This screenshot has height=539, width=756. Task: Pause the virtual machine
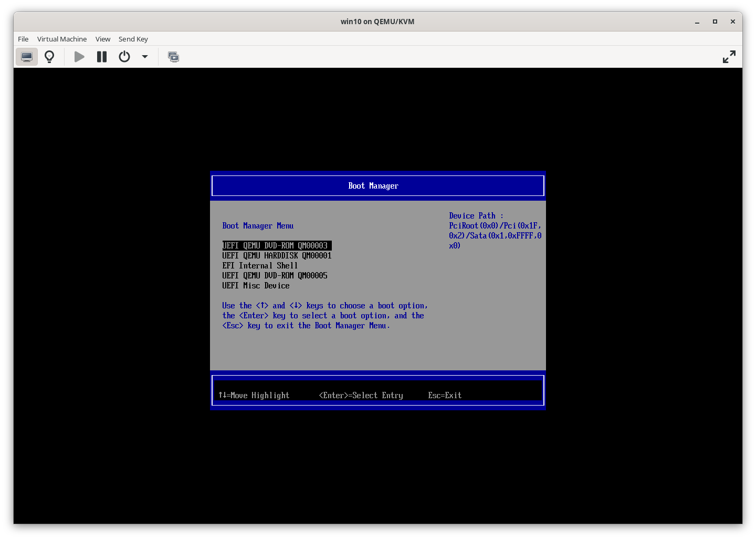click(102, 57)
